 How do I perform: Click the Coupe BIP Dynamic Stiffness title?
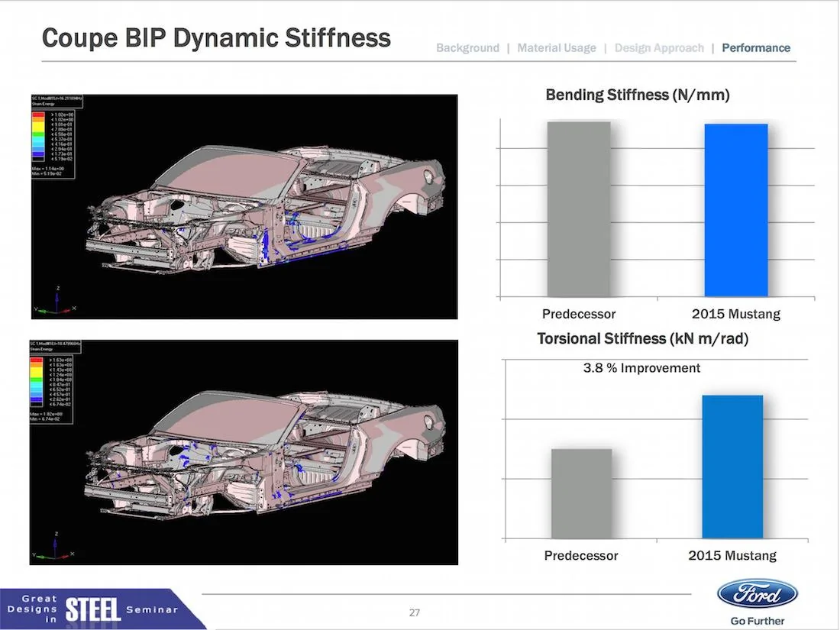[216, 38]
